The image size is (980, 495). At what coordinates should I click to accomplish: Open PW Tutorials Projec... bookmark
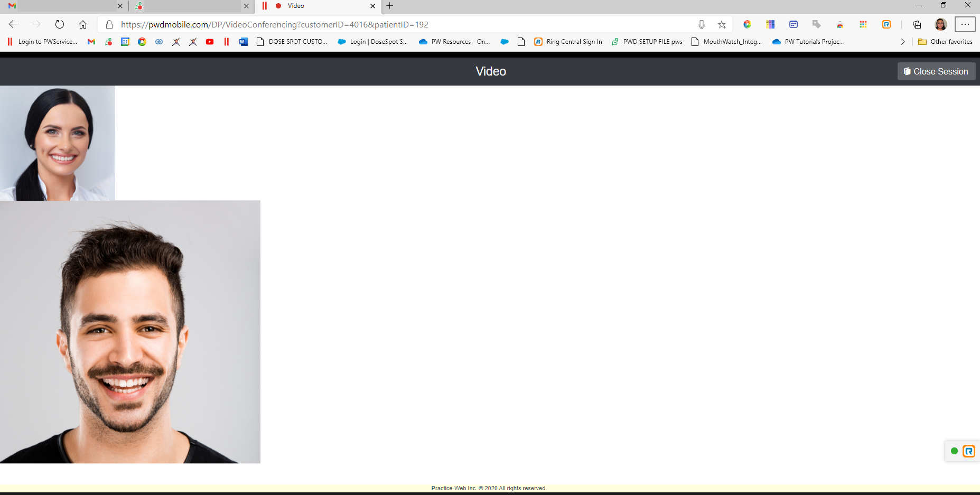808,42
